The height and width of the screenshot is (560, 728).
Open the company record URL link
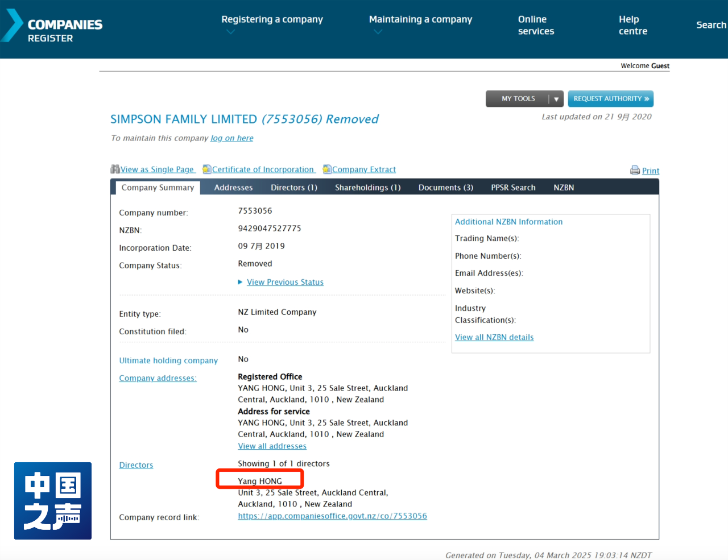332,516
